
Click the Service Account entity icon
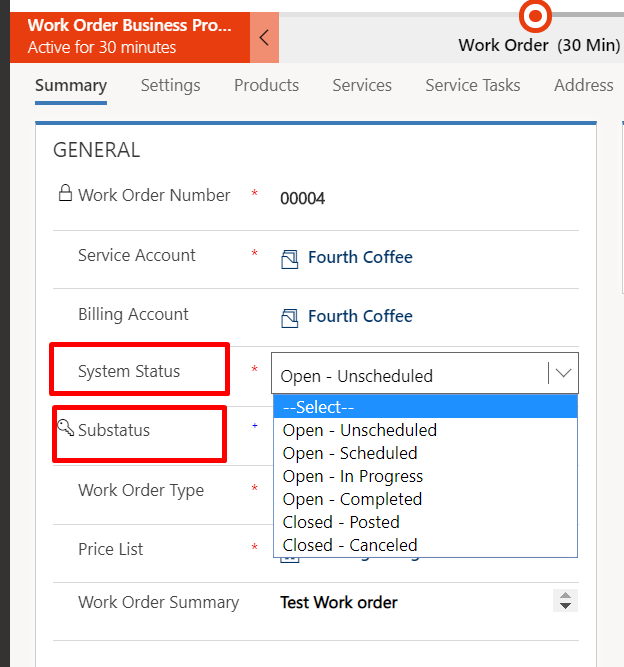pos(290,259)
